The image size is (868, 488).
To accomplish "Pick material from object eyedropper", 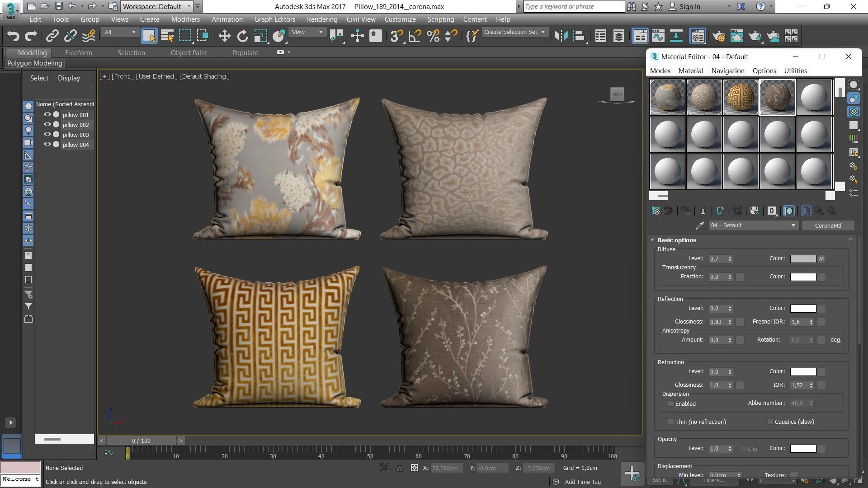I will (x=699, y=225).
